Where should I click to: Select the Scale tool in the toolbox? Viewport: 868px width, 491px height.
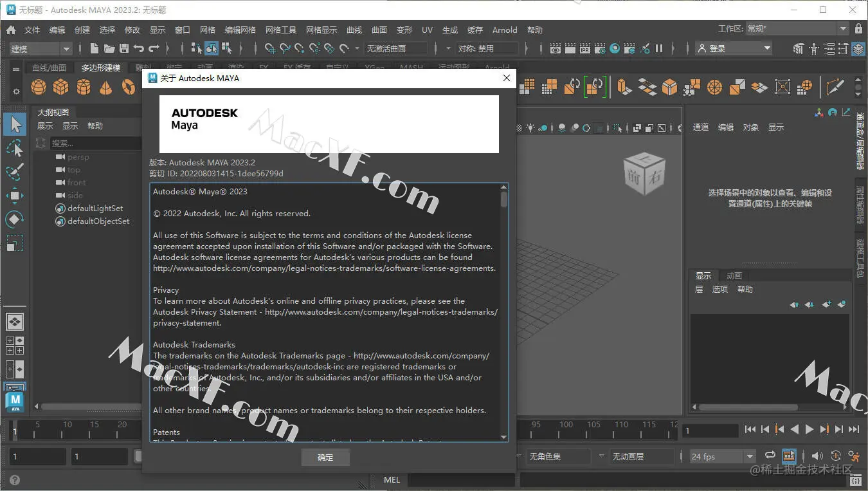pos(15,243)
